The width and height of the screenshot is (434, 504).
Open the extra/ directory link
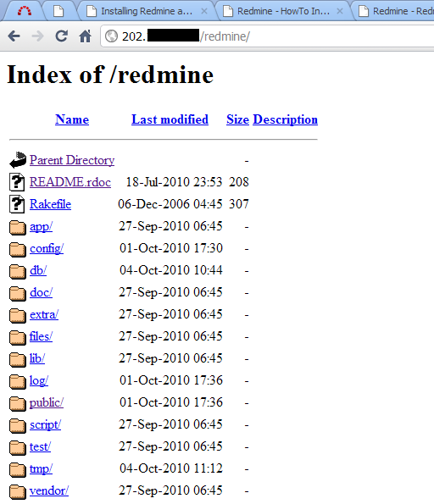(44, 314)
